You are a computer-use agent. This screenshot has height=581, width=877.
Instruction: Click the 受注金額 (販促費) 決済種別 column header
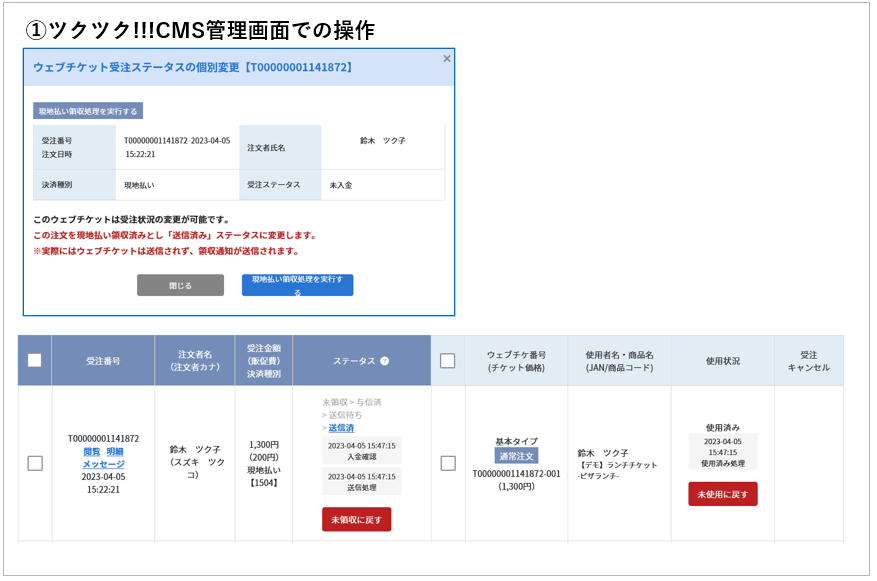coord(264,361)
